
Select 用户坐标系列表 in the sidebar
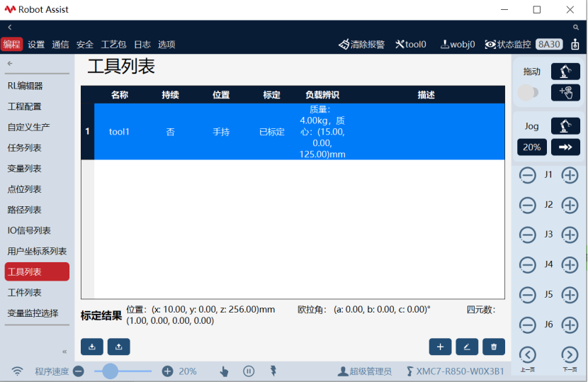coord(37,251)
